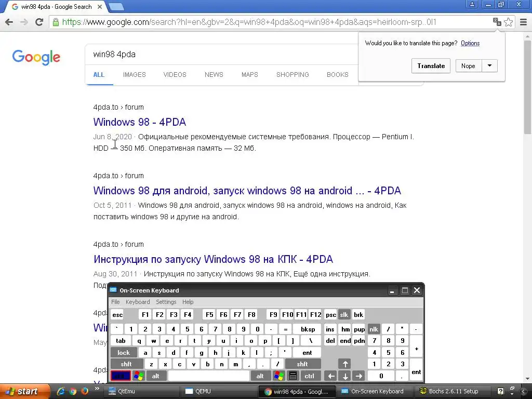Click the right arrow key on keyboard
Screen dimensions: 532x399
point(358,376)
